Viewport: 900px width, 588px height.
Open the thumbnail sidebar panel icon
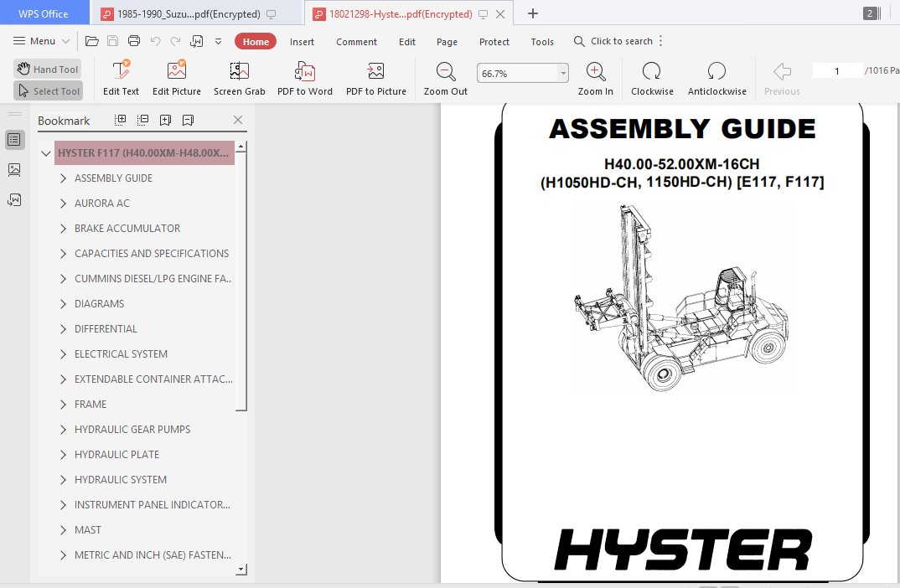[14, 169]
